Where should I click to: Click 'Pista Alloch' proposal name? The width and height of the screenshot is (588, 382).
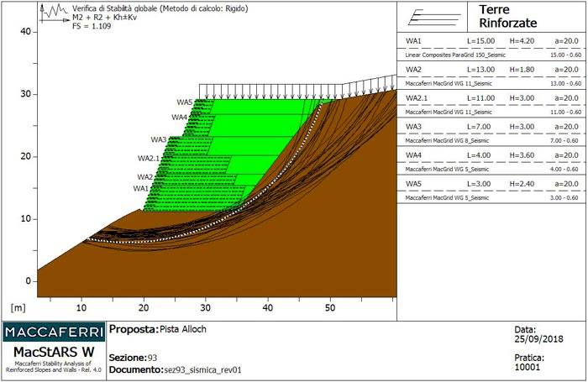[183, 329]
